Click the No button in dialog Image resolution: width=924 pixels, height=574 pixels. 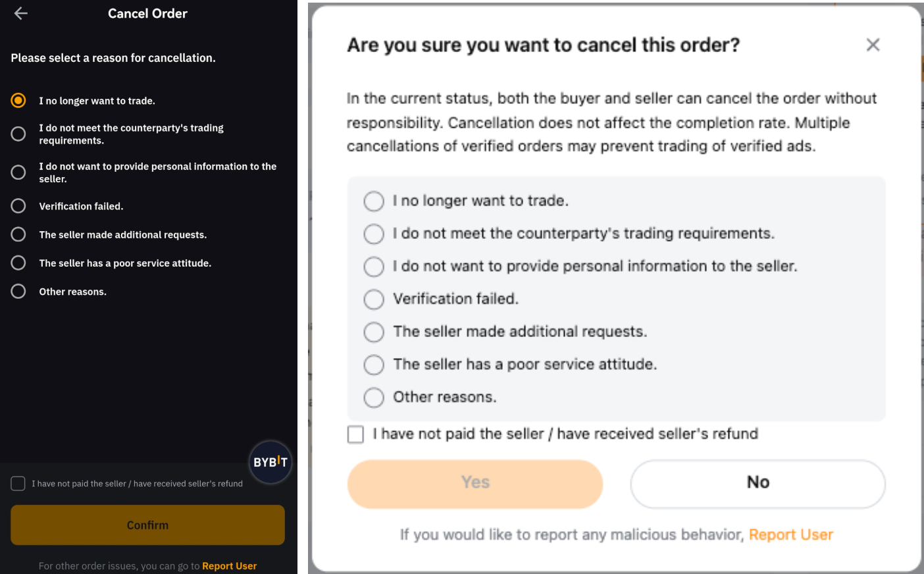tap(757, 483)
